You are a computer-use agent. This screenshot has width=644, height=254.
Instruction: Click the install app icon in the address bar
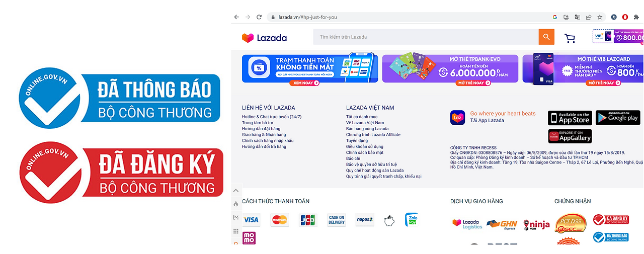click(x=566, y=17)
